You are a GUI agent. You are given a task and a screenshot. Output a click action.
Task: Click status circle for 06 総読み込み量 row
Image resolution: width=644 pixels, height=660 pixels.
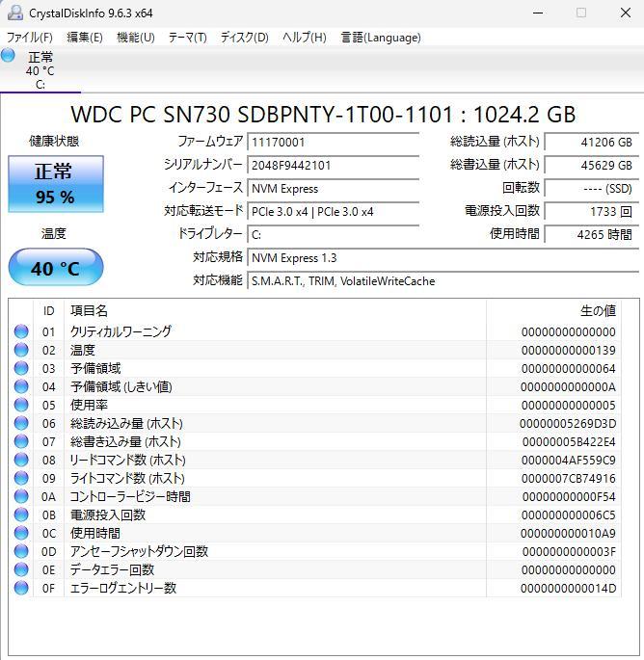(21, 423)
